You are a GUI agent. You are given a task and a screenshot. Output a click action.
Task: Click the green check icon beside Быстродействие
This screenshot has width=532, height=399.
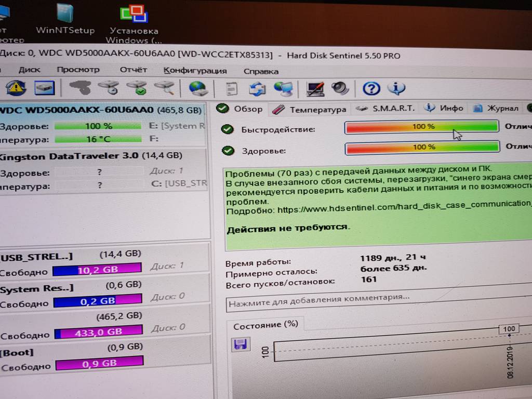click(x=228, y=129)
